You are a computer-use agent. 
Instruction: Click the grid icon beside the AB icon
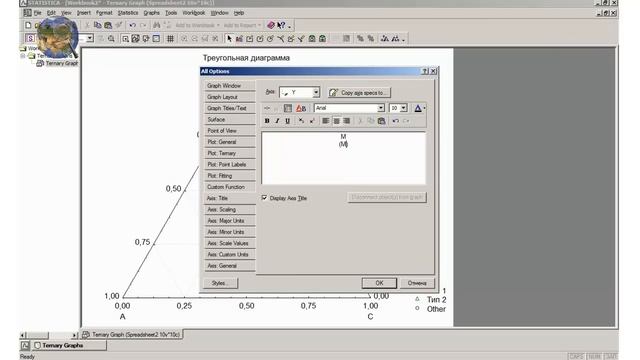pos(288,108)
